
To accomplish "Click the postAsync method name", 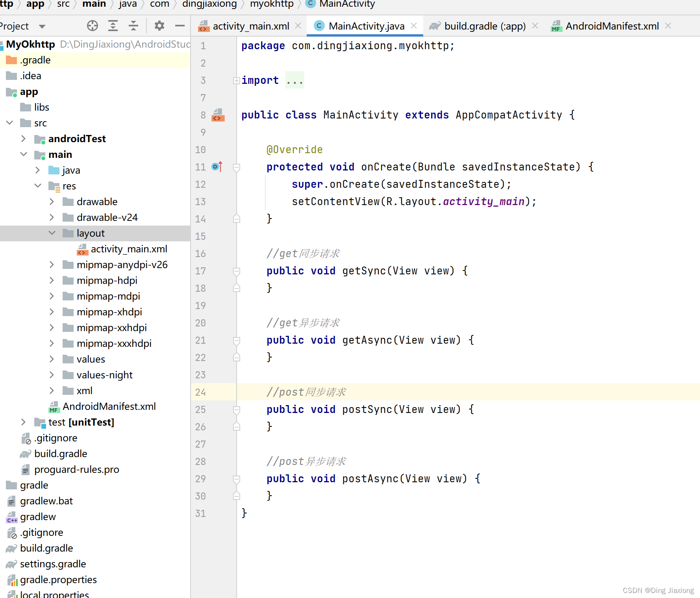I will (370, 479).
